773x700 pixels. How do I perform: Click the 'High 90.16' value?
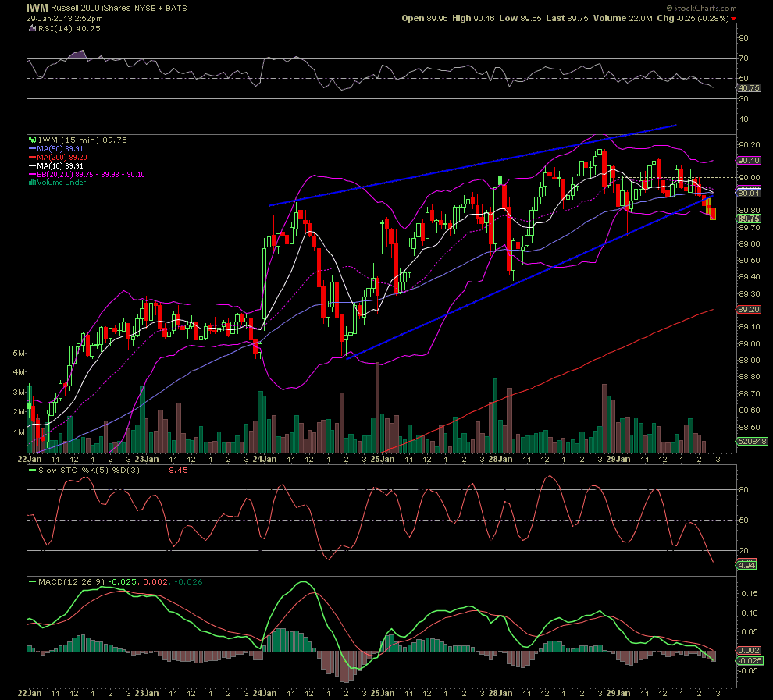pos(472,18)
